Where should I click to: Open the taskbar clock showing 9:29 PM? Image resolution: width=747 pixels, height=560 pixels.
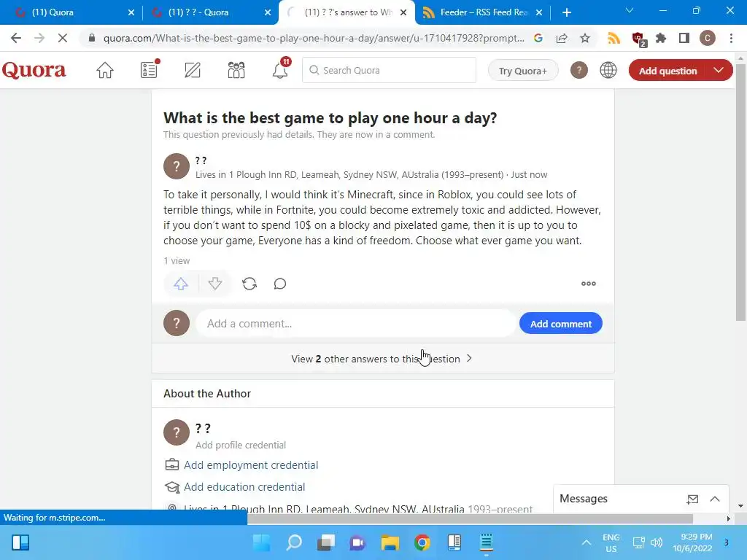coord(693,542)
